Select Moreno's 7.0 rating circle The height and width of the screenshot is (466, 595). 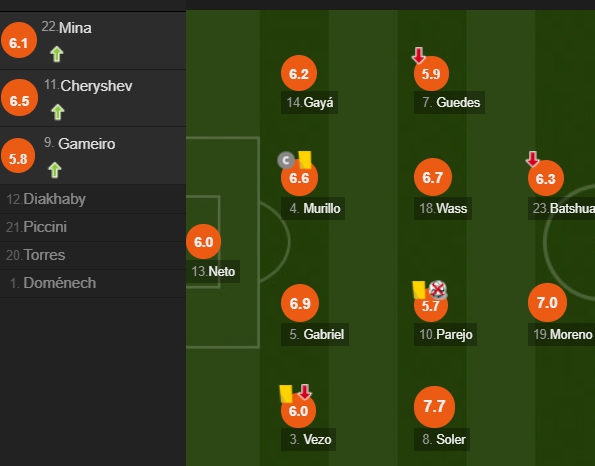pyautogui.click(x=547, y=302)
